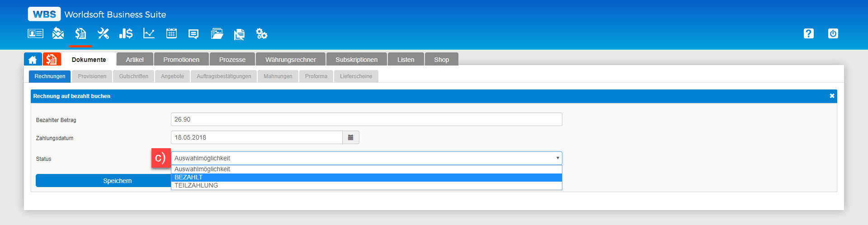Click the speech bubble messages icon
The height and width of the screenshot is (225, 868).
(x=193, y=34)
